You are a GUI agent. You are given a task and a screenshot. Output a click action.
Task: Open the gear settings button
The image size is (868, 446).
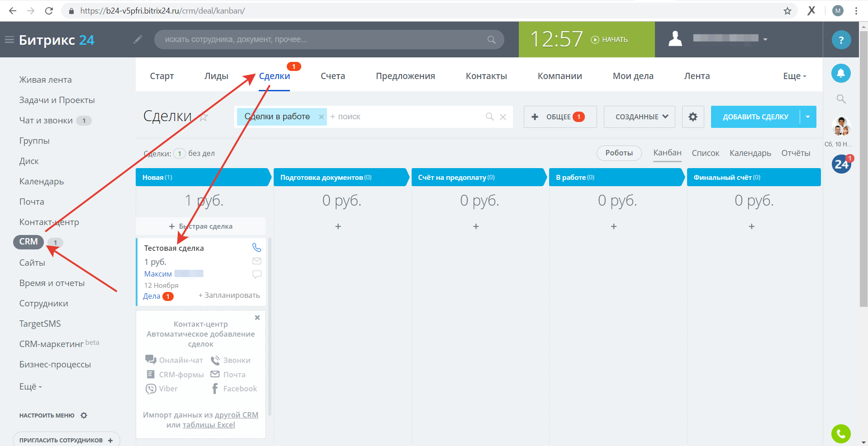pyautogui.click(x=693, y=117)
